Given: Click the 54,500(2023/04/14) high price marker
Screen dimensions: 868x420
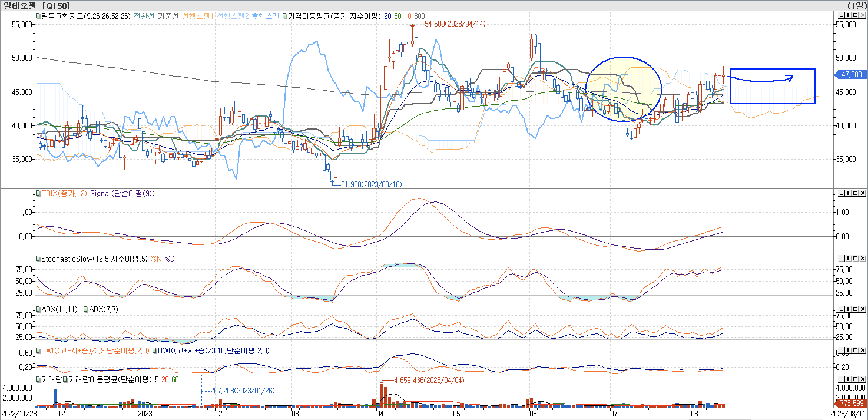Looking at the screenshot, I should pos(455,24).
